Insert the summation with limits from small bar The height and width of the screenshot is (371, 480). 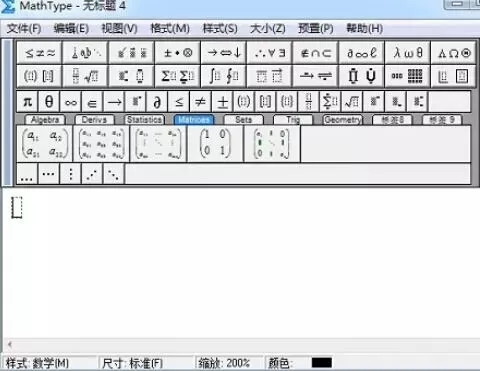330,101
